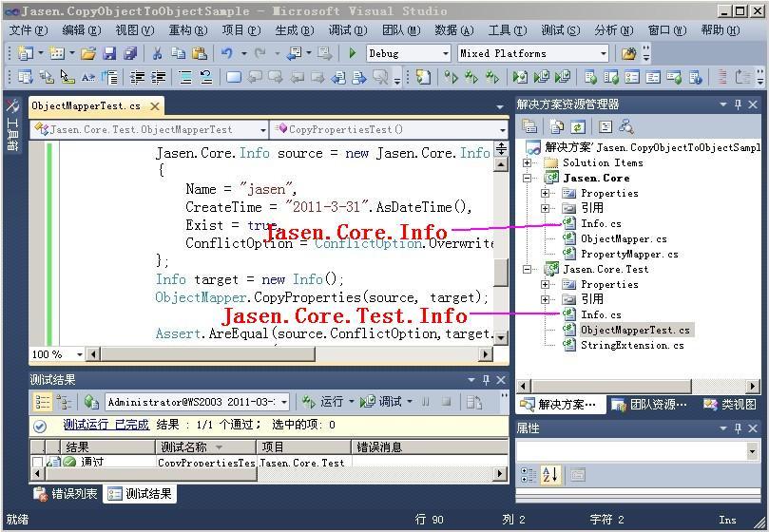Image resolution: width=769 pixels, height=532 pixels.
Task: Open the Properties panel object dropdown
Action: 752,451
